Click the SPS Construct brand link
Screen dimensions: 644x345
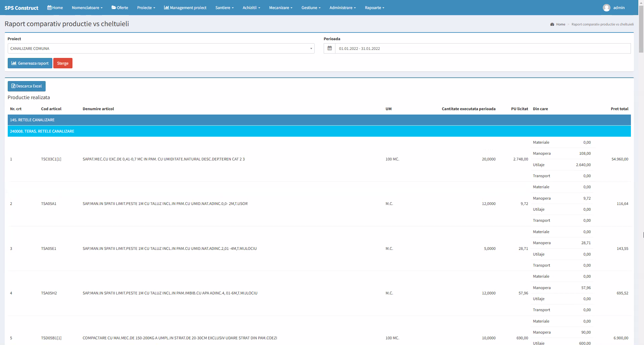(21, 8)
